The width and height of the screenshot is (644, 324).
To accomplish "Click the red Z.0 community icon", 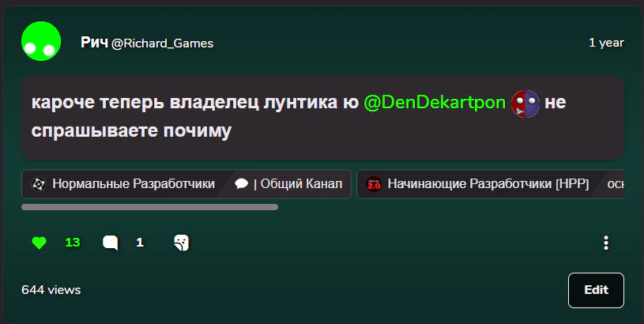I will 374,184.
